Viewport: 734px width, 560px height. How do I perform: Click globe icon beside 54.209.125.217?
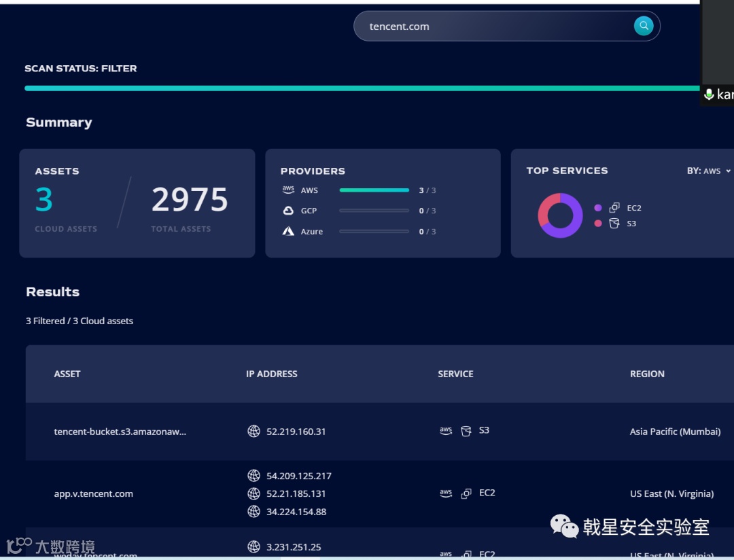click(x=254, y=476)
